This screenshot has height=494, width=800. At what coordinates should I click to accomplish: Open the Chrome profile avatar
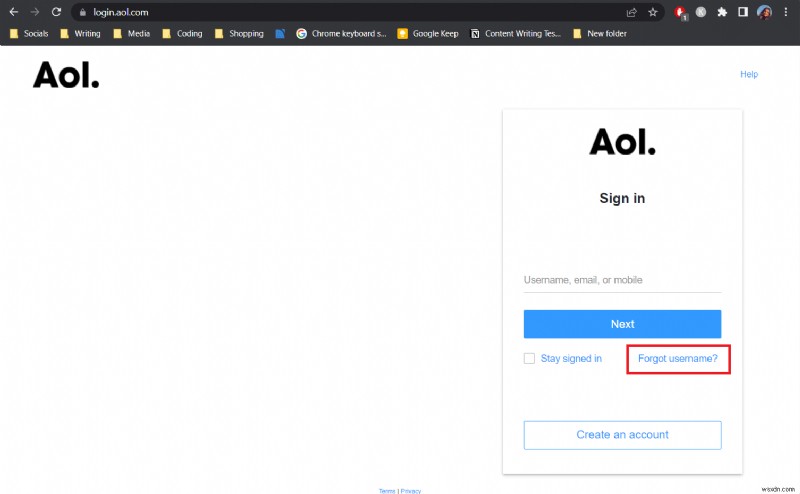click(764, 12)
